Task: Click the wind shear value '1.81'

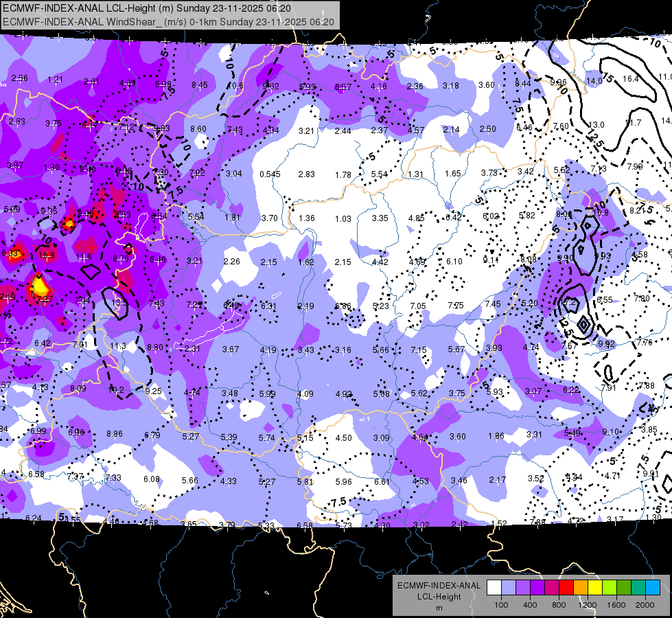Action: click(x=233, y=218)
